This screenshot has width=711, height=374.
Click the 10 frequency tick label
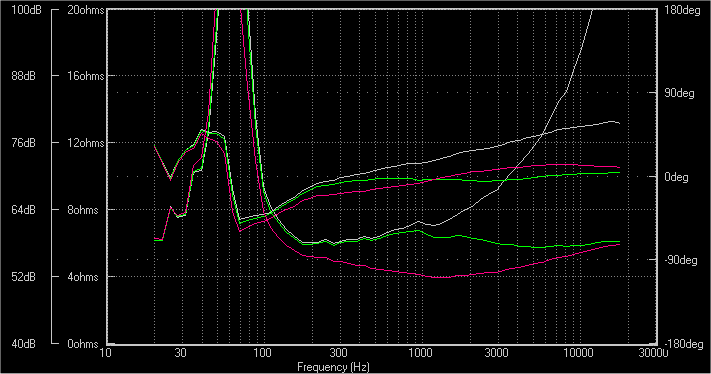pos(105,353)
